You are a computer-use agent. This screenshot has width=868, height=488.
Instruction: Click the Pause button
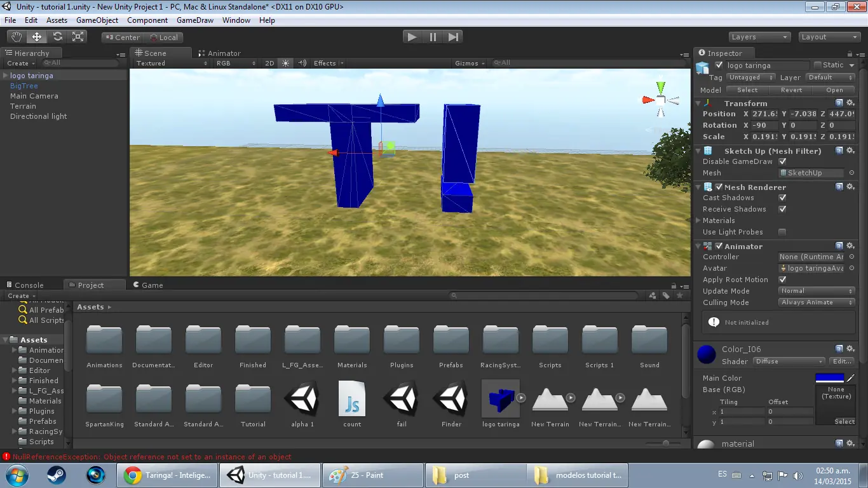pyautogui.click(x=433, y=37)
